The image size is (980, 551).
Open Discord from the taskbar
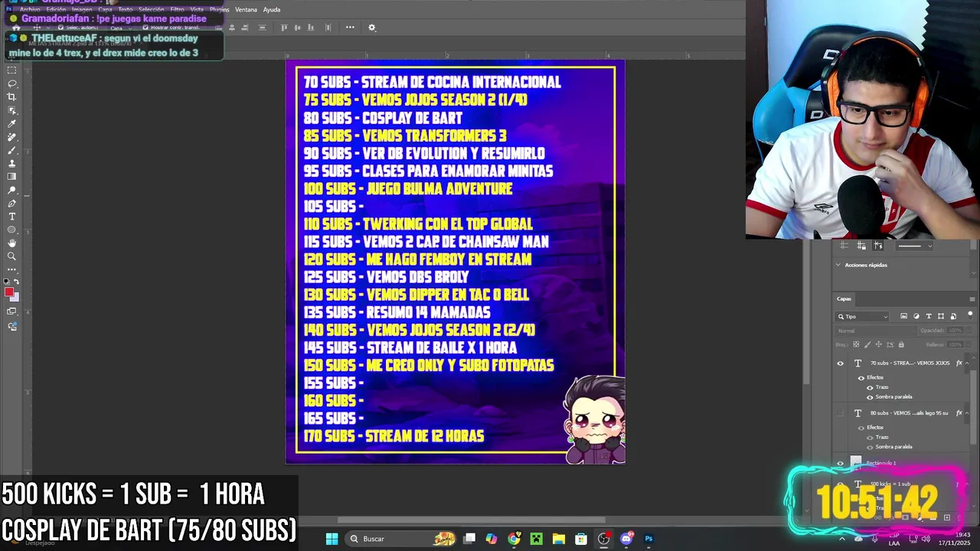coord(626,539)
